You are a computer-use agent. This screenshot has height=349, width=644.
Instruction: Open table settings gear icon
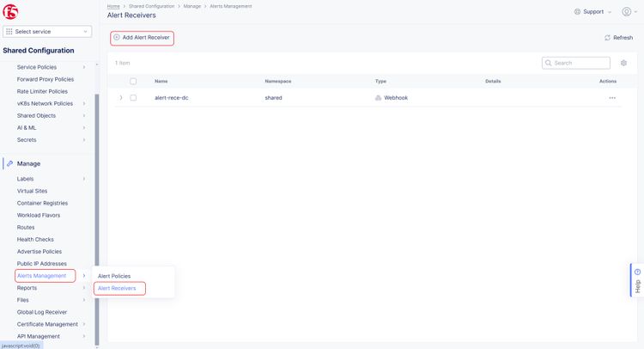tap(623, 63)
